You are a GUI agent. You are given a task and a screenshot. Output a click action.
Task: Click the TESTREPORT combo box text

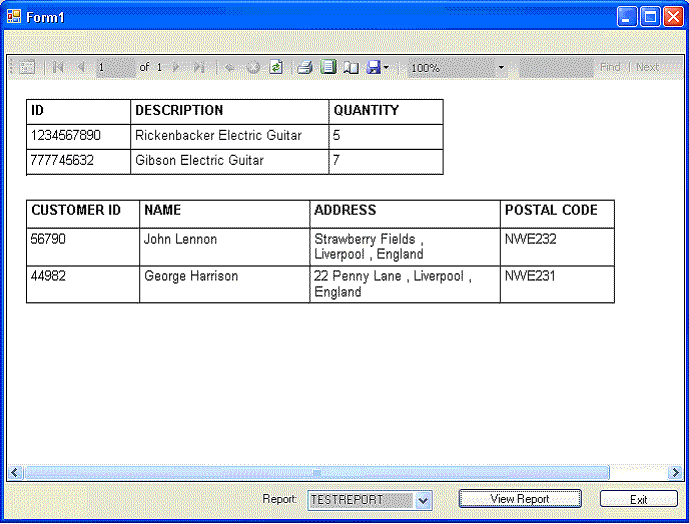click(360, 500)
